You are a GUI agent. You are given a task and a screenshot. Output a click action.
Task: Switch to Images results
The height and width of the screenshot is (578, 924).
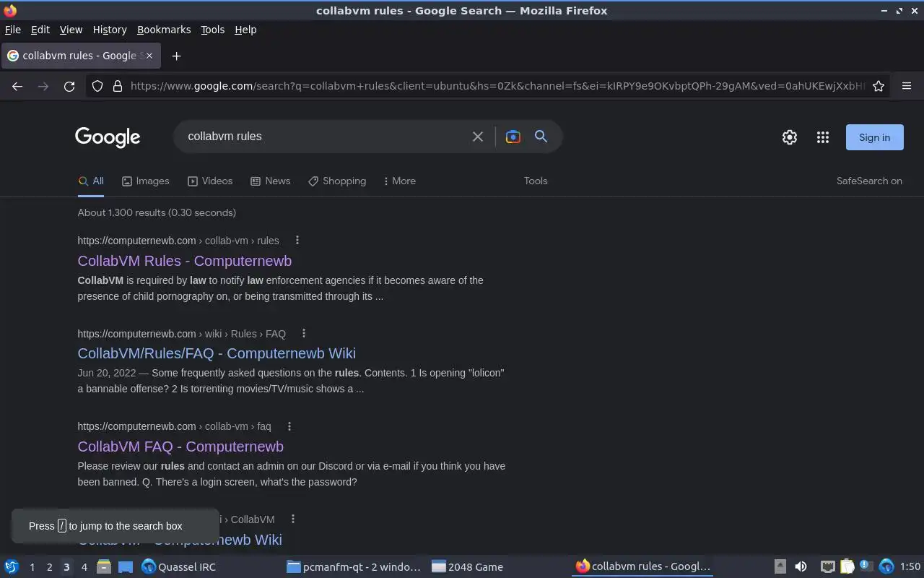[145, 181]
